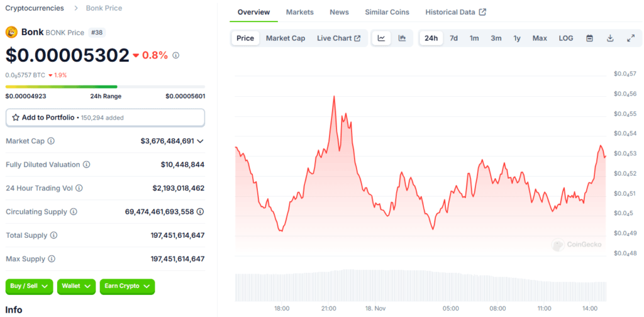This screenshot has height=317, width=644.
Task: Toggle LOG scale on chart
Action: pyautogui.click(x=565, y=38)
